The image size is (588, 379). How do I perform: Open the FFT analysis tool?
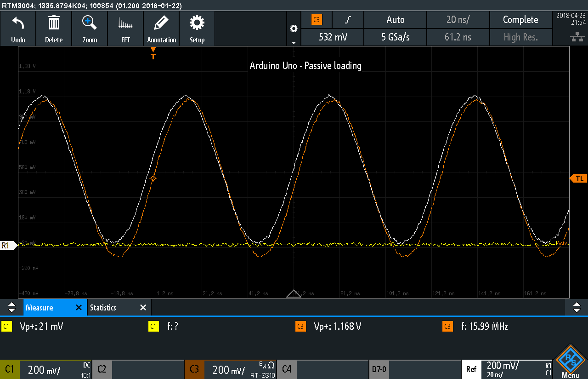point(125,29)
